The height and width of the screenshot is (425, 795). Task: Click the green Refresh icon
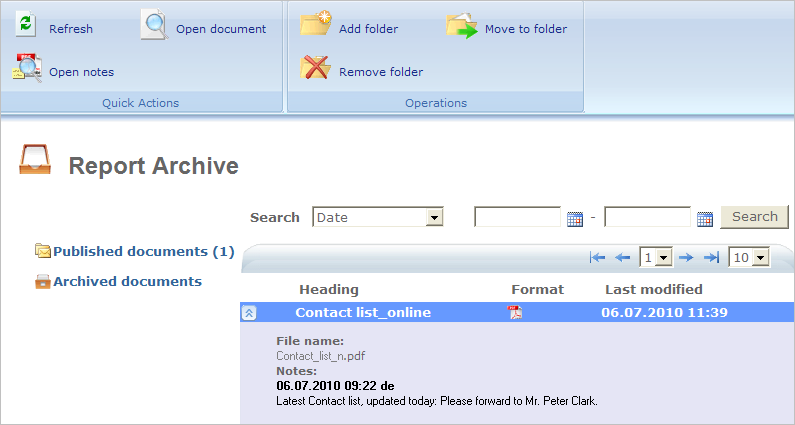(25, 24)
